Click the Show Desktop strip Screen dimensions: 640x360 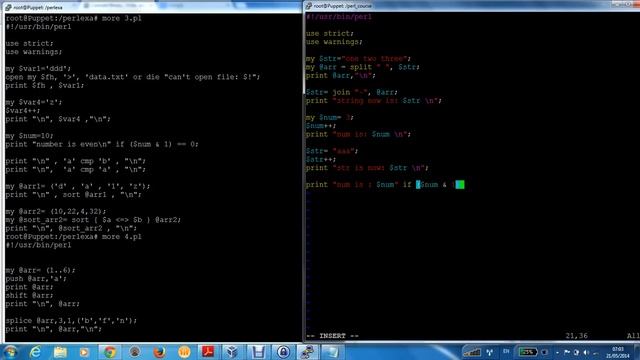click(x=637, y=352)
